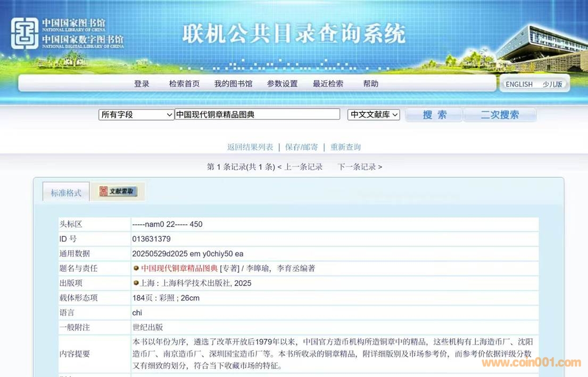
Task: Click 返回结果列表 to return to results
Action: (250, 147)
